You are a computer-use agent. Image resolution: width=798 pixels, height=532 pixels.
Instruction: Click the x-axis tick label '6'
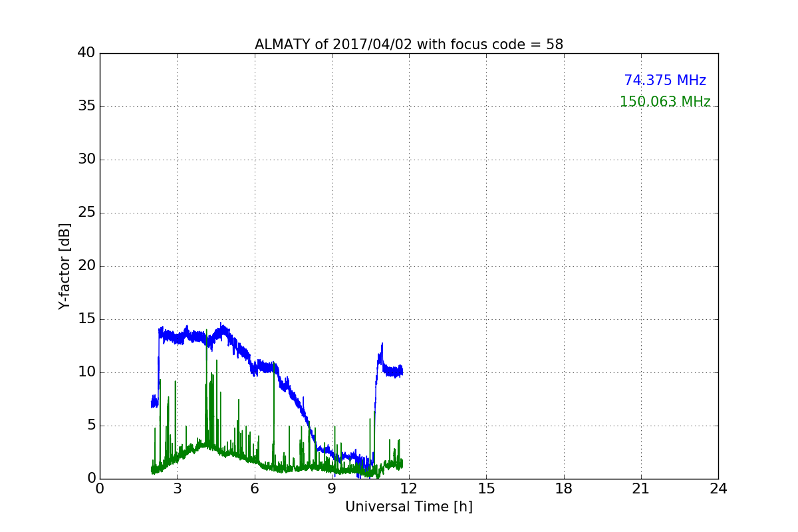[x=255, y=489]
